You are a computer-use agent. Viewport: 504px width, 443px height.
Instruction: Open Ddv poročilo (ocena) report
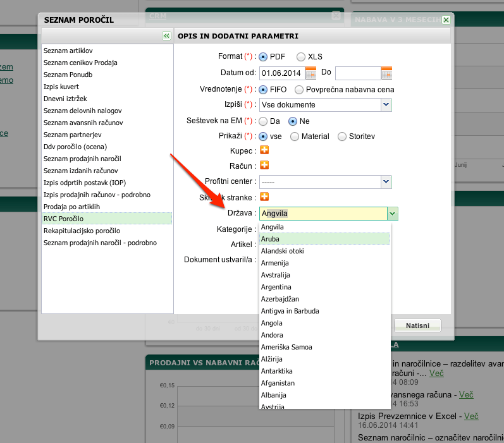[107, 147]
